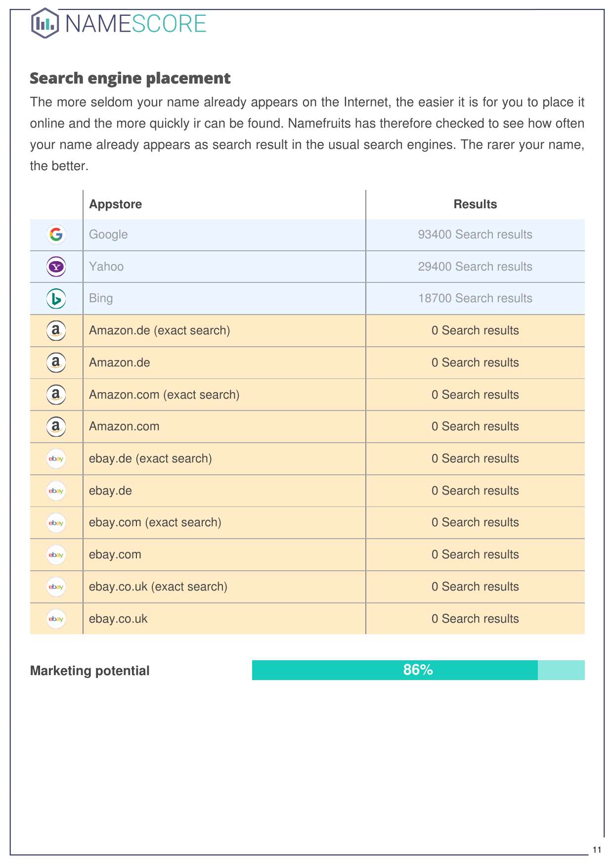Select the Appstore column header
This screenshot has height=868, width=613.
coord(116,204)
